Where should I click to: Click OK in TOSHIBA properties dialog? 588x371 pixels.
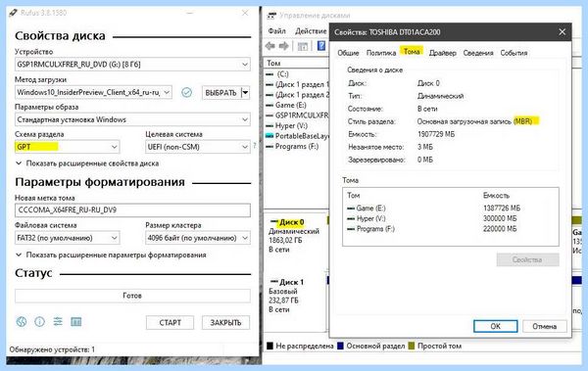(x=495, y=326)
